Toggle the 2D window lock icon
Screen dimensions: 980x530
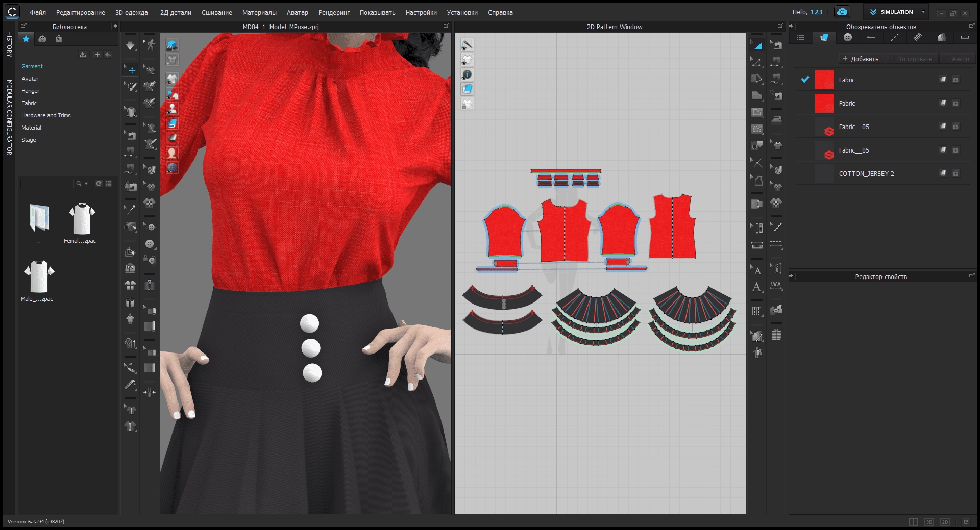click(467, 105)
